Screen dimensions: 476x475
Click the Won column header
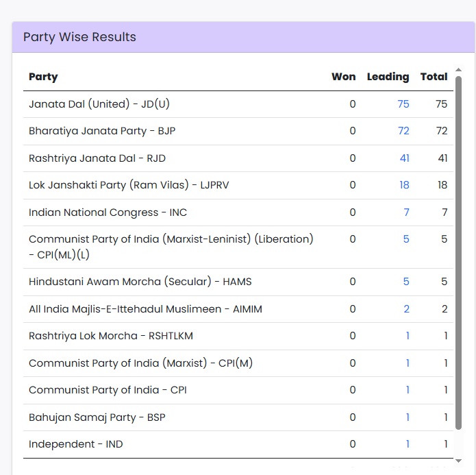tap(343, 77)
